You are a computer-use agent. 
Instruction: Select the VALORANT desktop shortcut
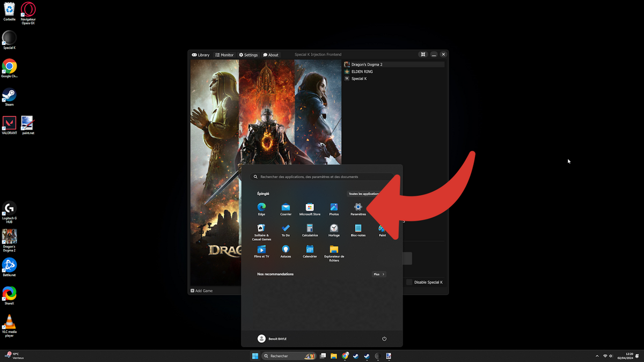click(10, 125)
